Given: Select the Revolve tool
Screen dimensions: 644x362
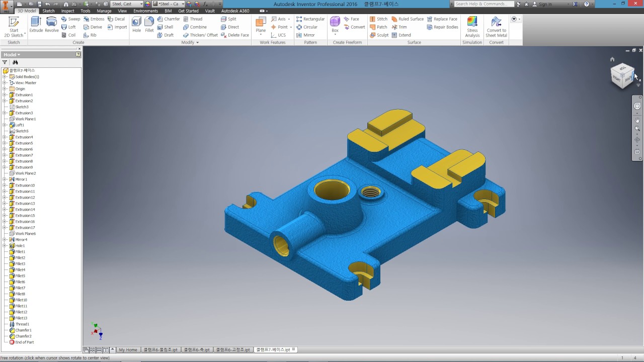Looking at the screenshot, I should (52, 25).
